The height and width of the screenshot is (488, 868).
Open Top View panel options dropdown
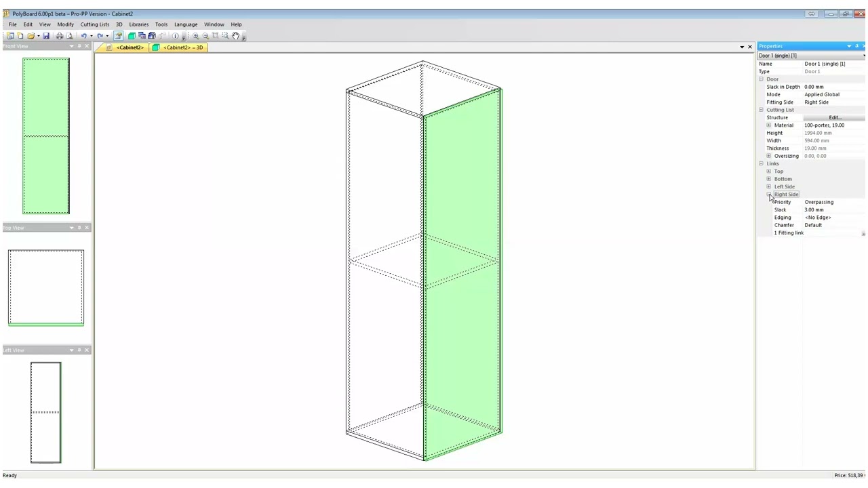coord(71,228)
